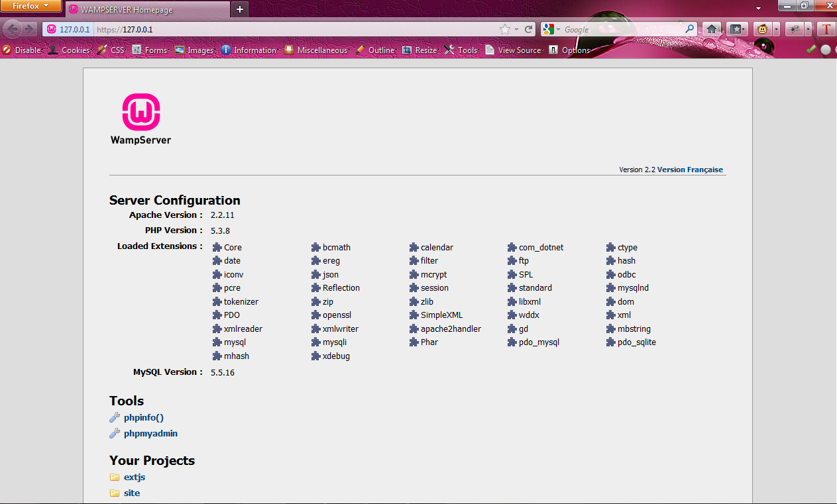Open the phpmyadmin link
837x504 pixels.
click(150, 434)
